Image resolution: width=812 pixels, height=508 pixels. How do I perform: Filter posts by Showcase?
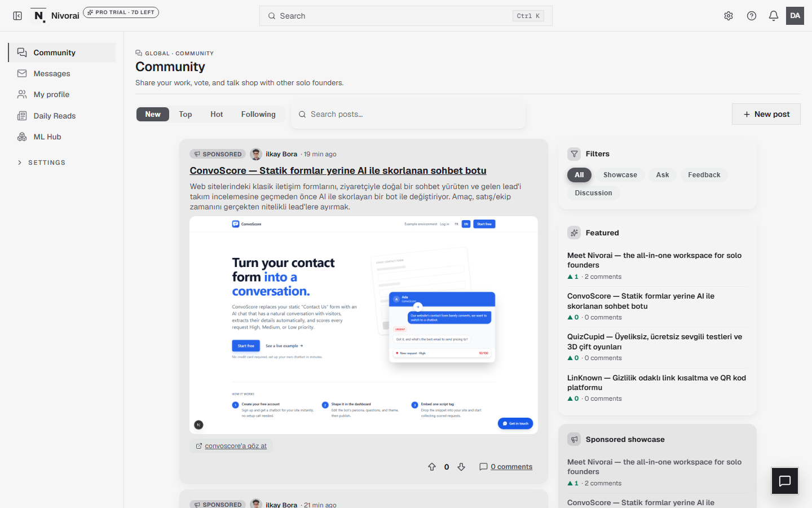(620, 175)
